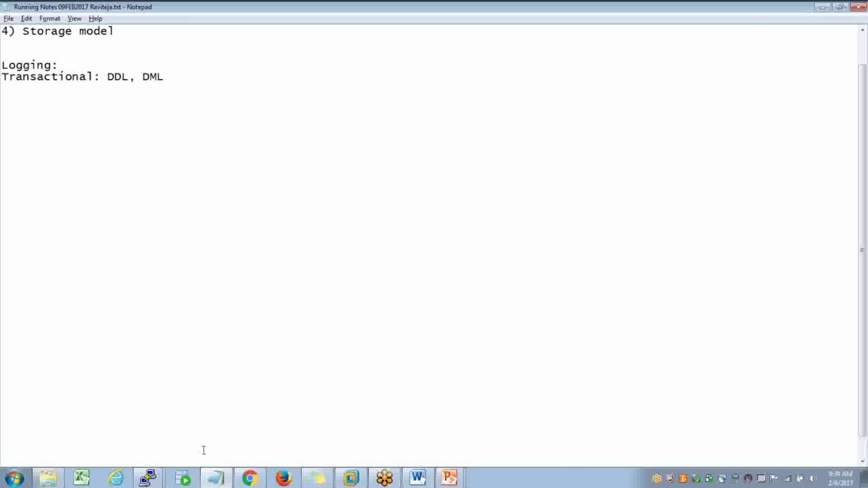Open the File menu
868x488 pixels.
8,18
